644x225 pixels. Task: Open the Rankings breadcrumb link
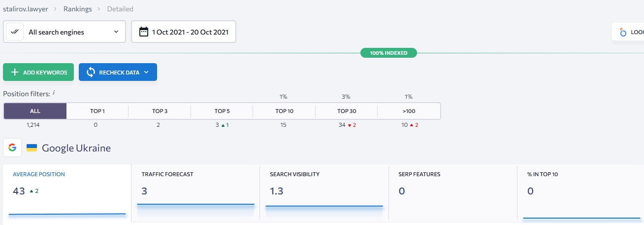(77, 9)
